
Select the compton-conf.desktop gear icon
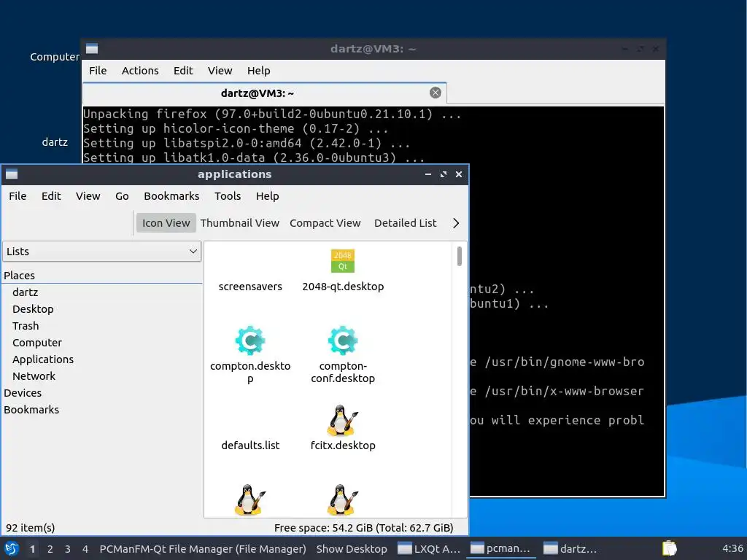click(x=343, y=341)
